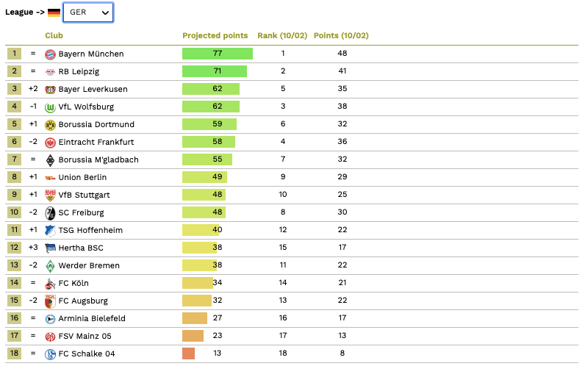Viewport: 588px width, 377px height.
Task: Click the Eintracht Frankfurt eagle crest
Action: (50, 142)
